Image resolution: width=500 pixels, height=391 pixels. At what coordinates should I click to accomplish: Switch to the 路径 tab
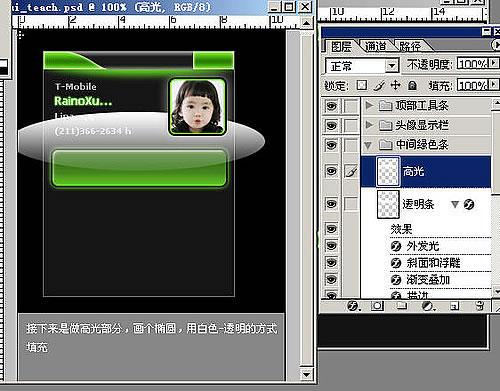click(410, 46)
